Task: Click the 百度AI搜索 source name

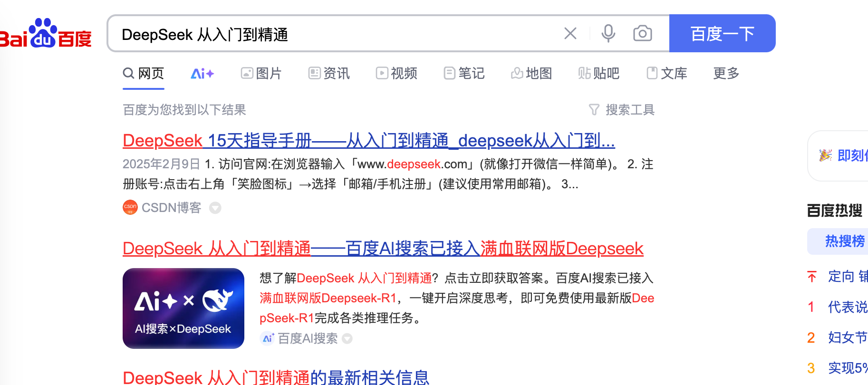Action: [x=308, y=338]
